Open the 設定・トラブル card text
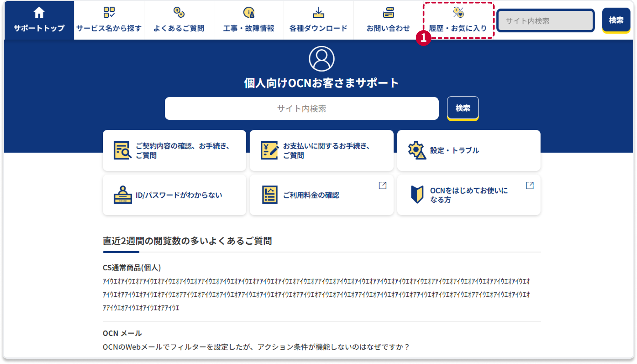The width and height of the screenshot is (637, 364). click(x=454, y=151)
